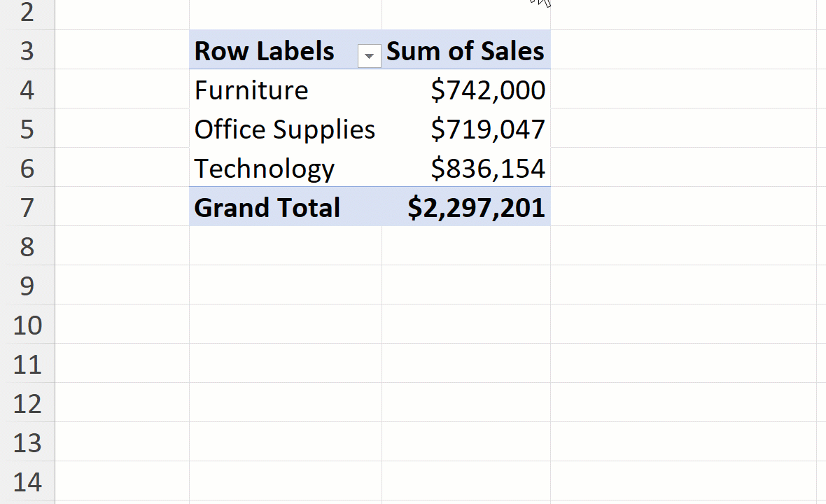This screenshot has height=504, width=826.
Task: Select the Furniture row label cell
Action: pyautogui.click(x=251, y=90)
